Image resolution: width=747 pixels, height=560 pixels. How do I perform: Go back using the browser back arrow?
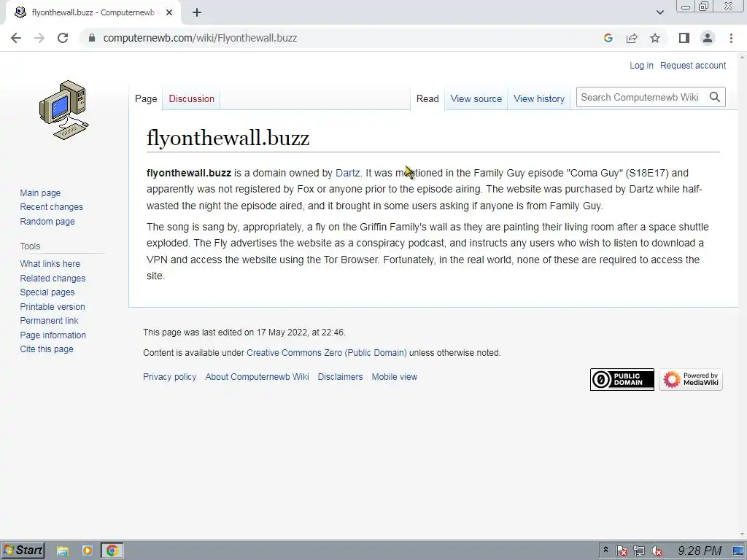16,38
